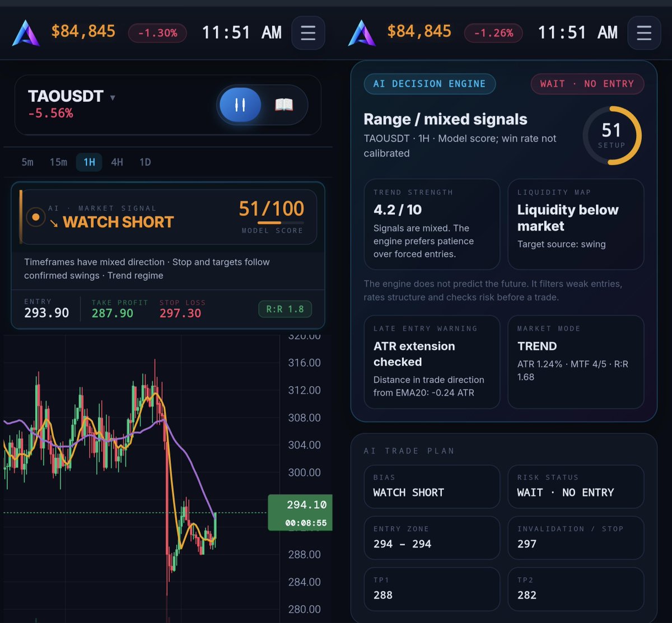The width and height of the screenshot is (672, 623).
Task: Click the $84,845 price in right header
Action: [419, 31]
